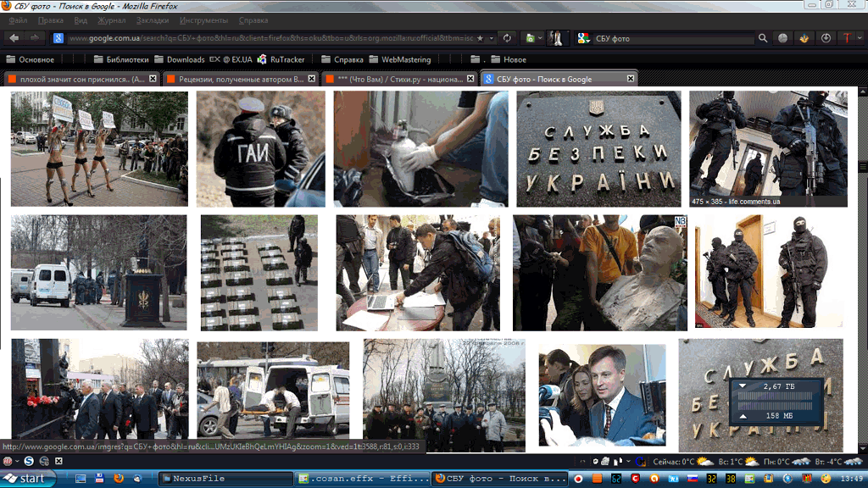
Task: Close the СБУ фото Google tab
Action: pyautogui.click(x=631, y=78)
